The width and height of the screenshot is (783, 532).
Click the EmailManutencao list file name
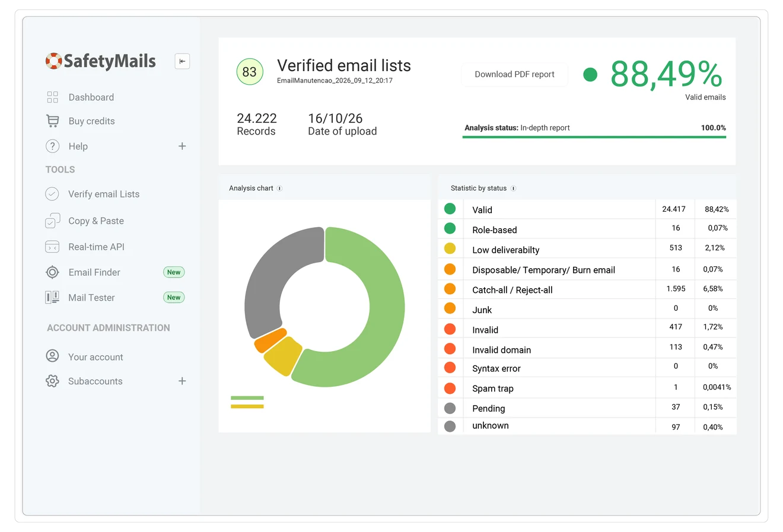pyautogui.click(x=335, y=81)
